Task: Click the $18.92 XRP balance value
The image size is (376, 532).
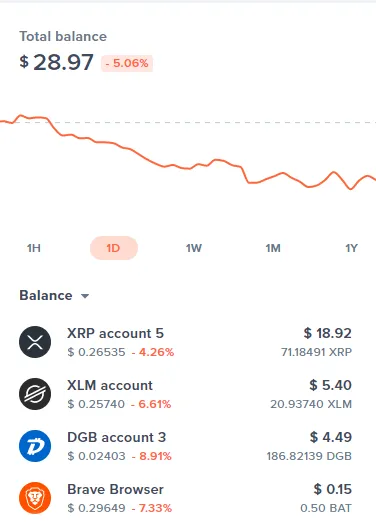Action: 327,333
